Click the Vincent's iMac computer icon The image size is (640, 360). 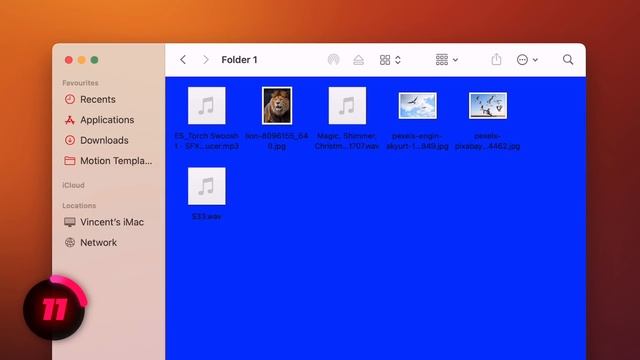(70, 222)
